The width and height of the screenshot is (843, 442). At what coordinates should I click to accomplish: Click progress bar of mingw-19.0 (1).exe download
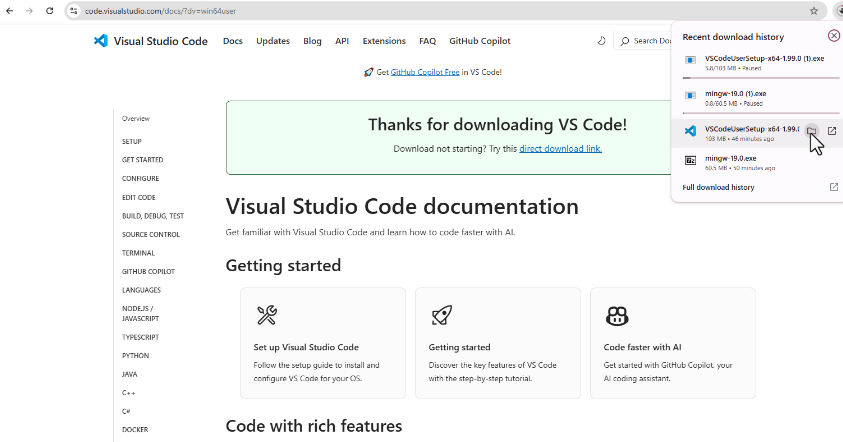[761, 113]
